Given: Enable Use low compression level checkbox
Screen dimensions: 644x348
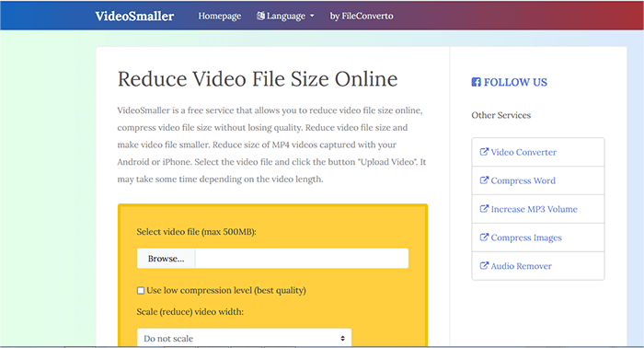Looking at the screenshot, I should (x=141, y=291).
